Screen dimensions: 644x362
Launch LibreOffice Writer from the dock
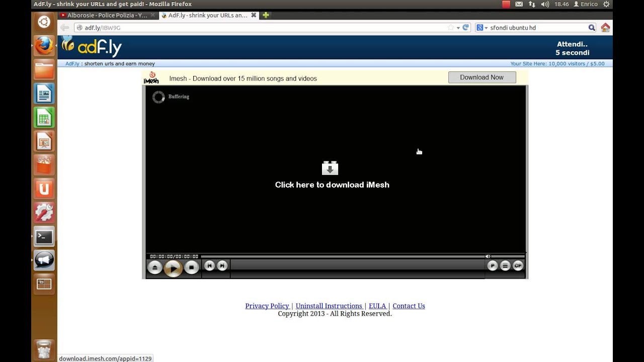click(44, 94)
